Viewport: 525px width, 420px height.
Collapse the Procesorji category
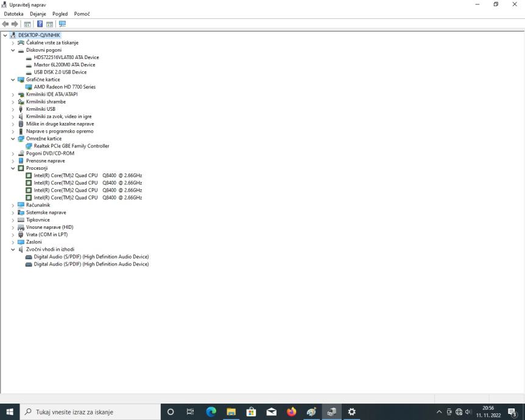(x=13, y=169)
